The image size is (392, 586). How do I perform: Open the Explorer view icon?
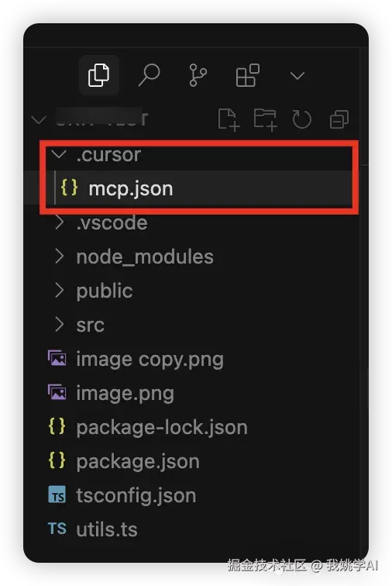click(98, 75)
